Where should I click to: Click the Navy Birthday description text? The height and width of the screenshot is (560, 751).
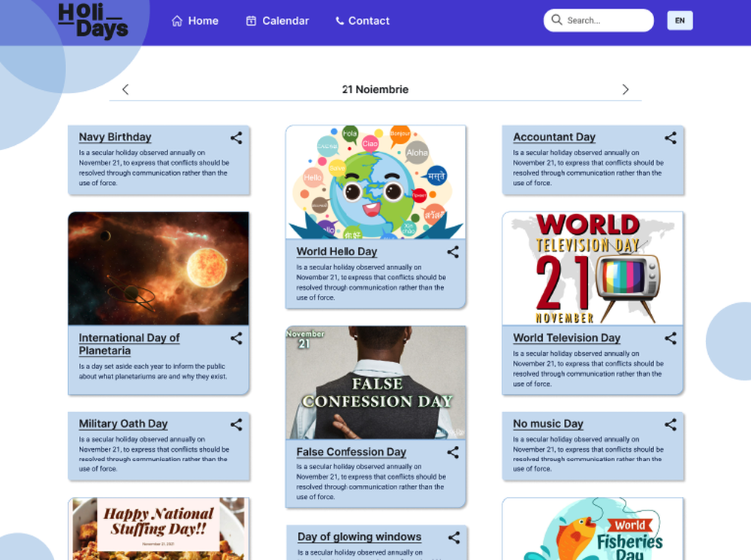[x=154, y=167]
